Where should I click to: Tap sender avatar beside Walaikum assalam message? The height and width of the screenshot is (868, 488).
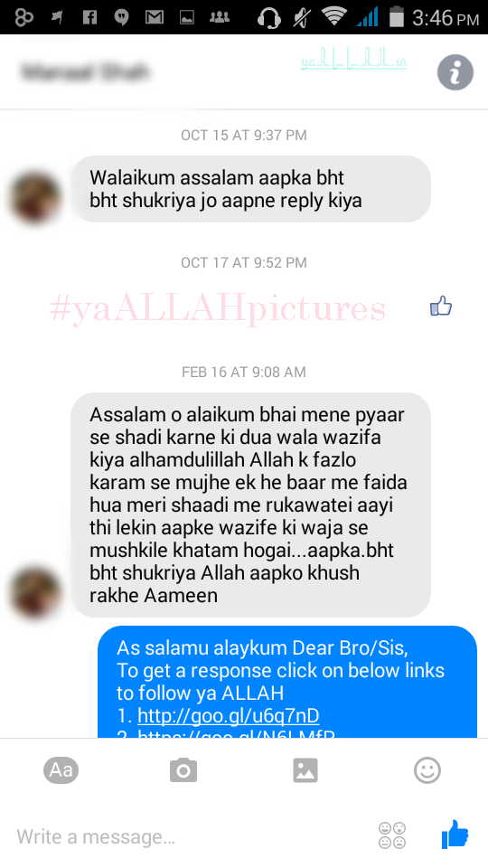35,198
